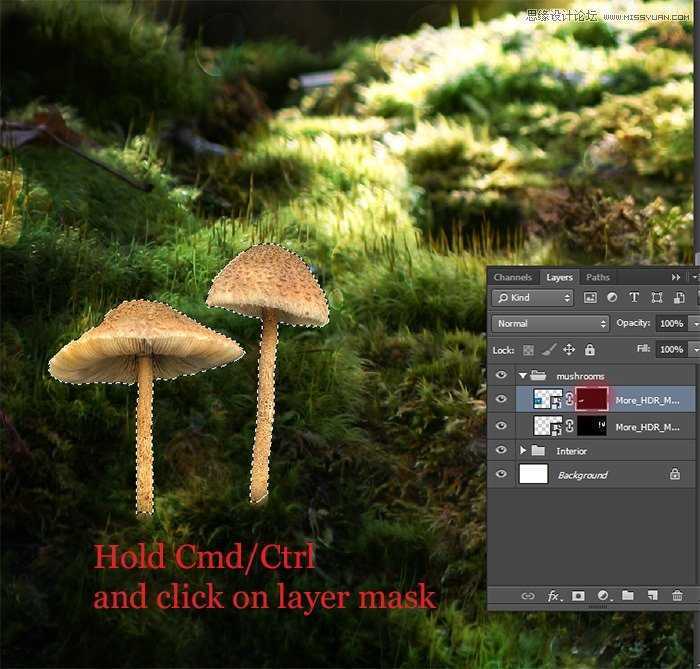Filter layers by pixel layers icon
The image size is (700, 669).
pos(590,298)
